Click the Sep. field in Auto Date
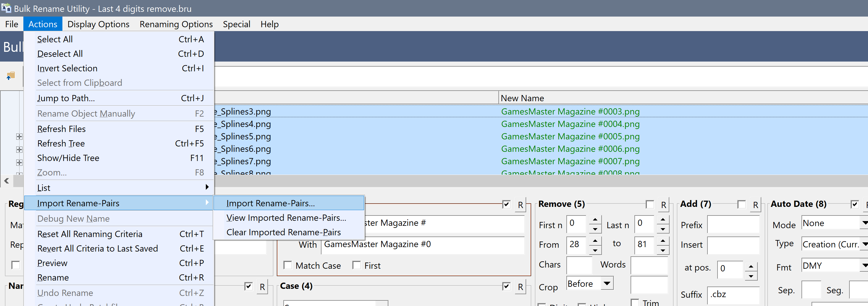868x306 pixels. coord(811,289)
